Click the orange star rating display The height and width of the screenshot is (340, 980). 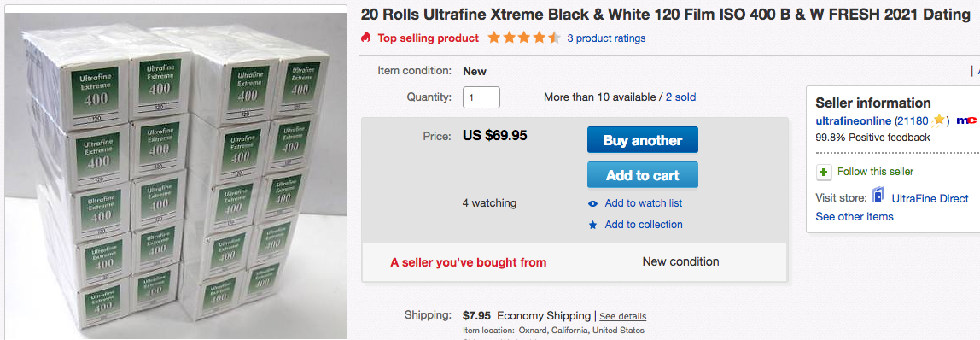(524, 38)
